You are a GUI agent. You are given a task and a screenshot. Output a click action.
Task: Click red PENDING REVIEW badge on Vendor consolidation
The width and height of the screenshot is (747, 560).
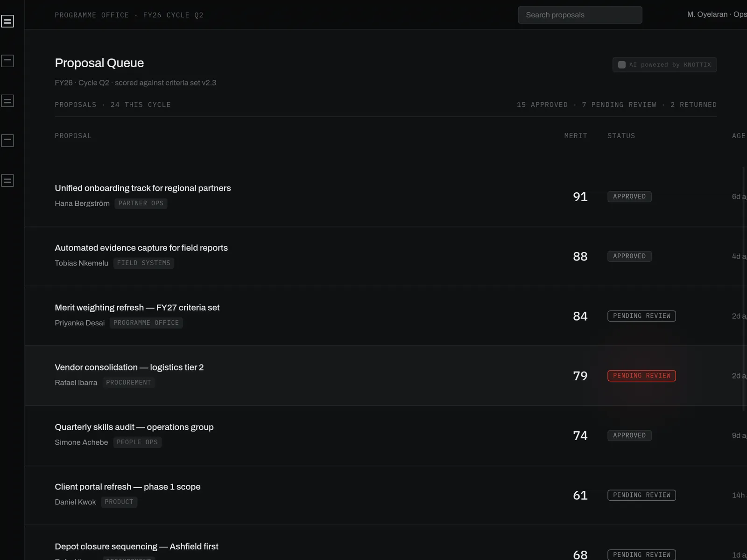(641, 376)
